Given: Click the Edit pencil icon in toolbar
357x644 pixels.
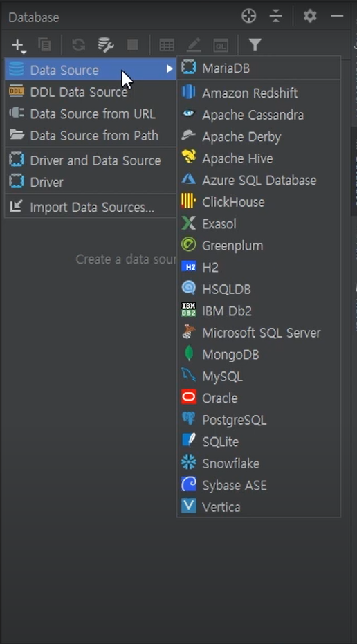Looking at the screenshot, I should point(194,45).
